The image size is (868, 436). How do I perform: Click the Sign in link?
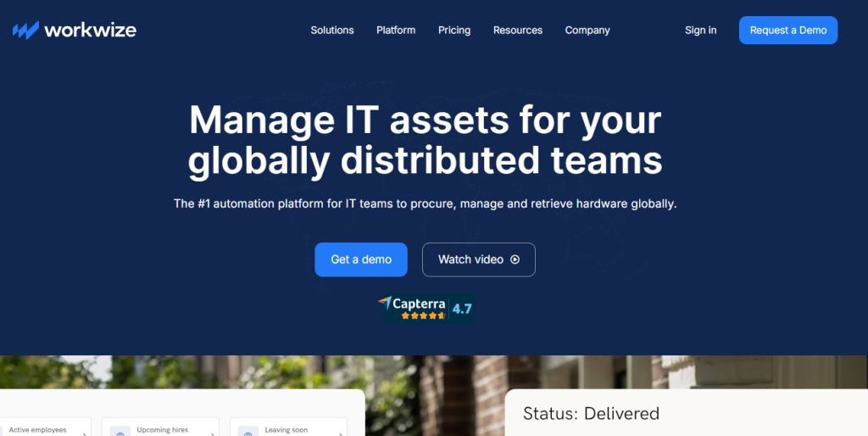[x=700, y=31]
